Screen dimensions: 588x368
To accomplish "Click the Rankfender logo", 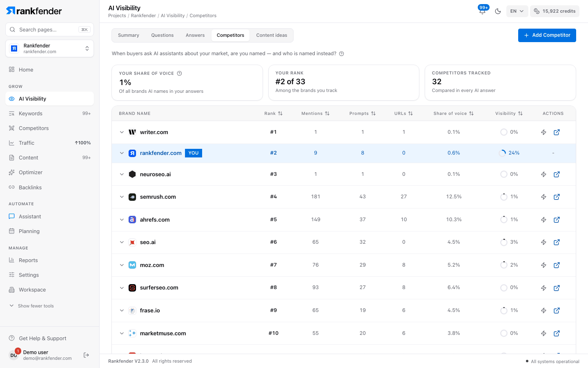I will pos(34,11).
